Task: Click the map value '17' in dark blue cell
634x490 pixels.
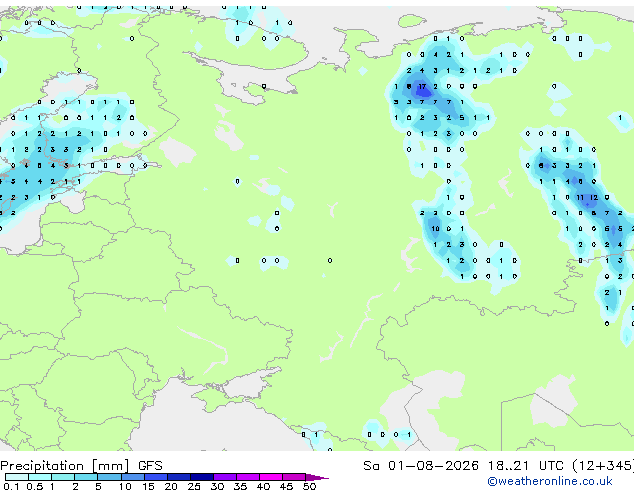Action: (422, 87)
